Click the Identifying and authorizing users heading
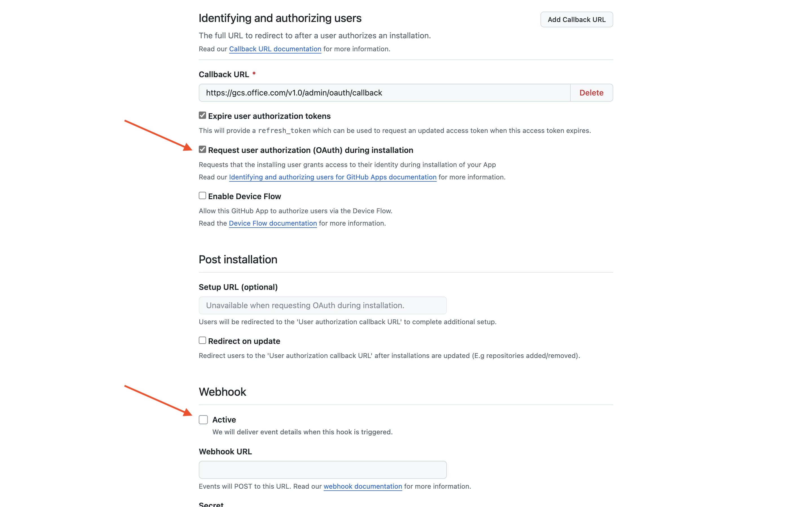The image size is (812, 507). pyautogui.click(x=280, y=18)
